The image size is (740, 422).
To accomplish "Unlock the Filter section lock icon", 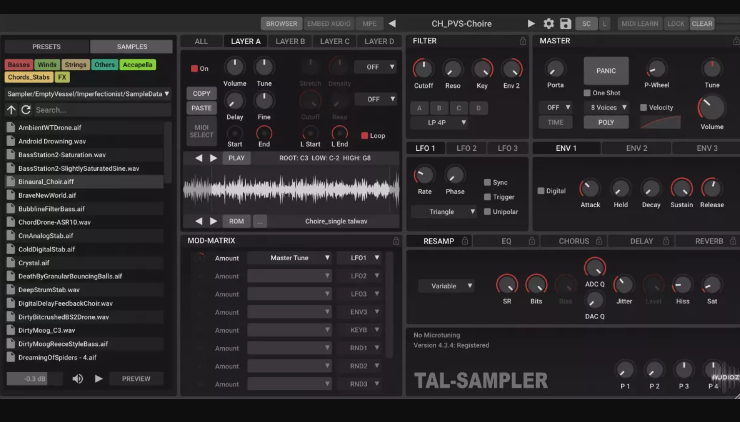I will (522, 41).
